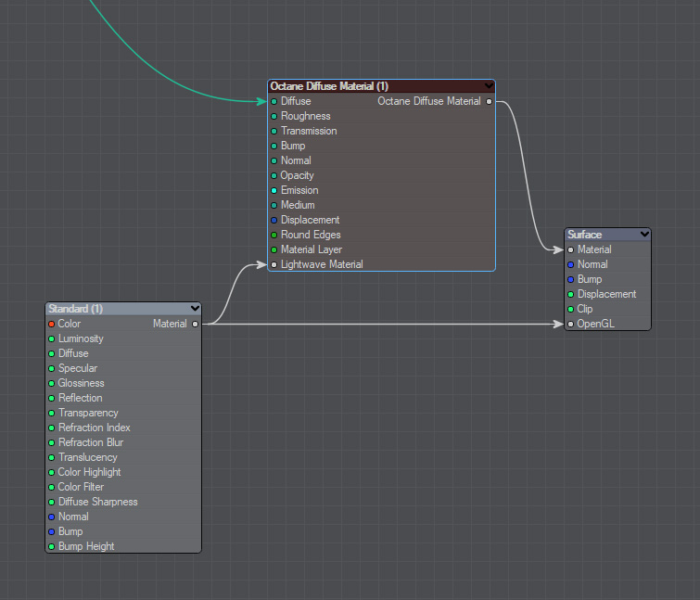Click the Roughness input socket
This screenshot has width=700, height=600.
click(x=274, y=117)
